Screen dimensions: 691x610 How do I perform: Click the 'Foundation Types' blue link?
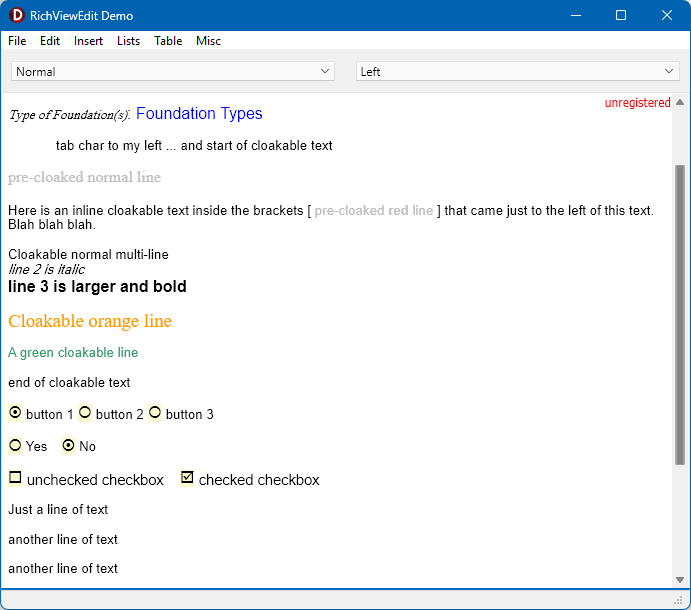pos(199,114)
